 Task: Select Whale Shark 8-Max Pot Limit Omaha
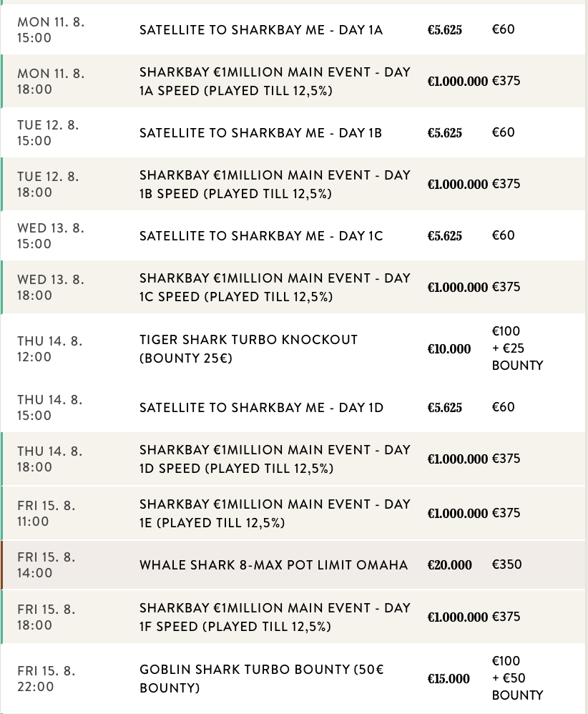pos(273,565)
